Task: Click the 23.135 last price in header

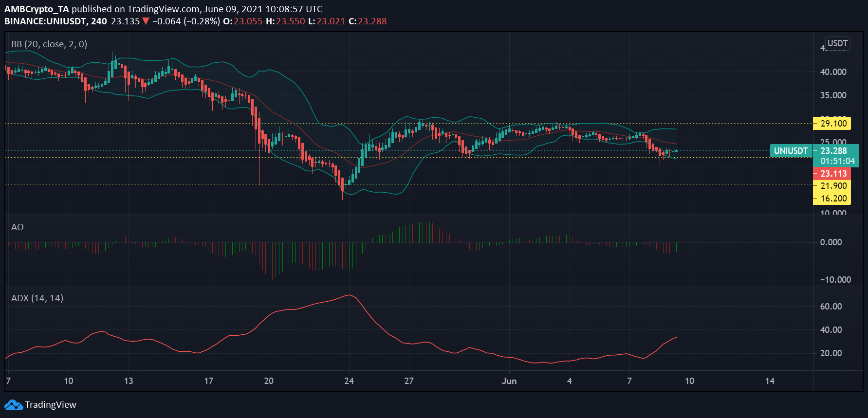Action: coord(125,21)
